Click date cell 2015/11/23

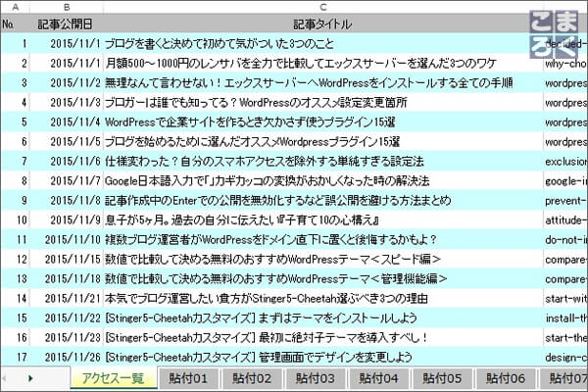[x=67, y=337]
